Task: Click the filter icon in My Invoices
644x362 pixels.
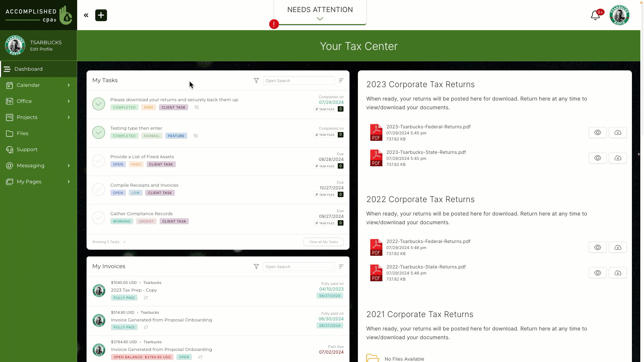Action: [x=256, y=266]
